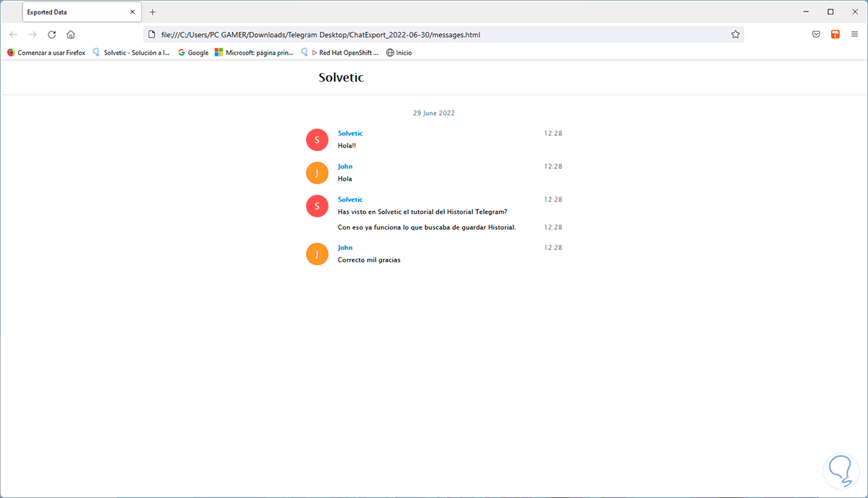868x498 pixels.
Task: Click the orange J avatar beside Hola
Action: (317, 173)
